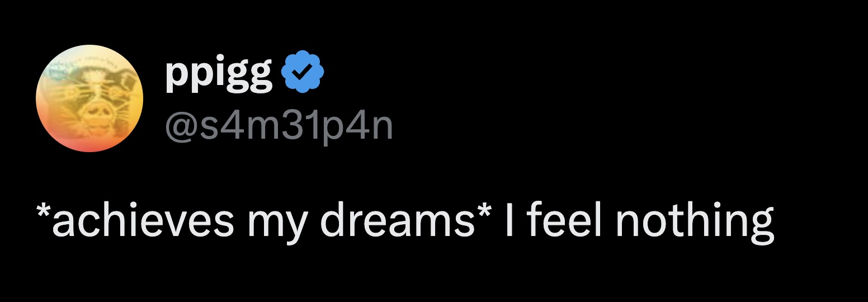This screenshot has height=302, width=868.
Task: Open ppigg's profile picture
Action: pyautogui.click(x=89, y=98)
